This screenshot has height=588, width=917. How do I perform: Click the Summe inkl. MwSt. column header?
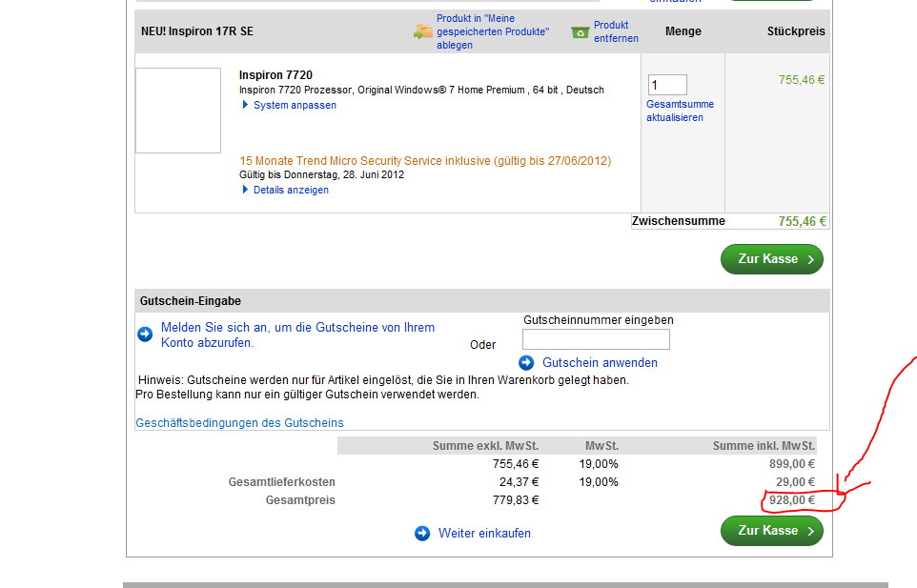click(764, 446)
